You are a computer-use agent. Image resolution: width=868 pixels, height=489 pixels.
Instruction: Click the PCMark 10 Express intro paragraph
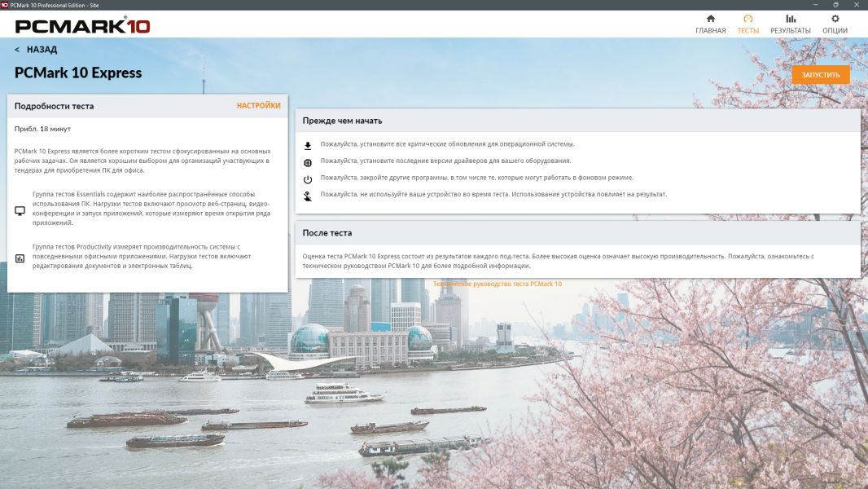click(142, 161)
